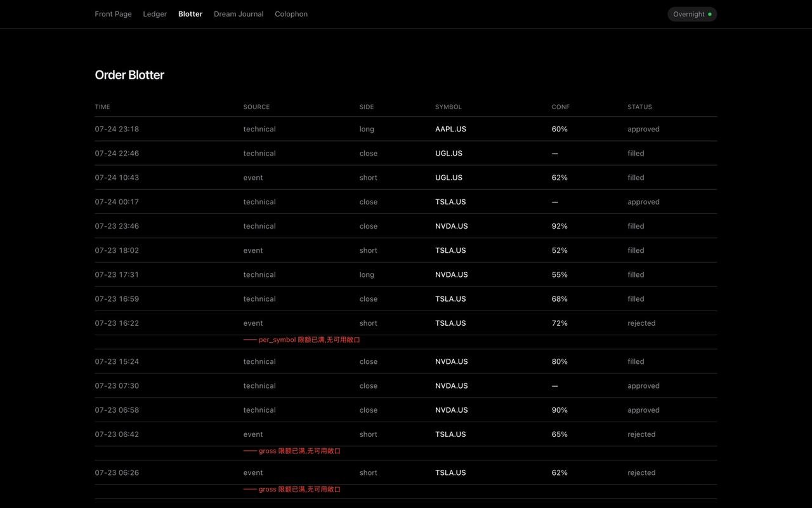This screenshot has height=508, width=812.
Task: Click the 07-24 10:43 timestamp
Action: pyautogui.click(x=117, y=178)
